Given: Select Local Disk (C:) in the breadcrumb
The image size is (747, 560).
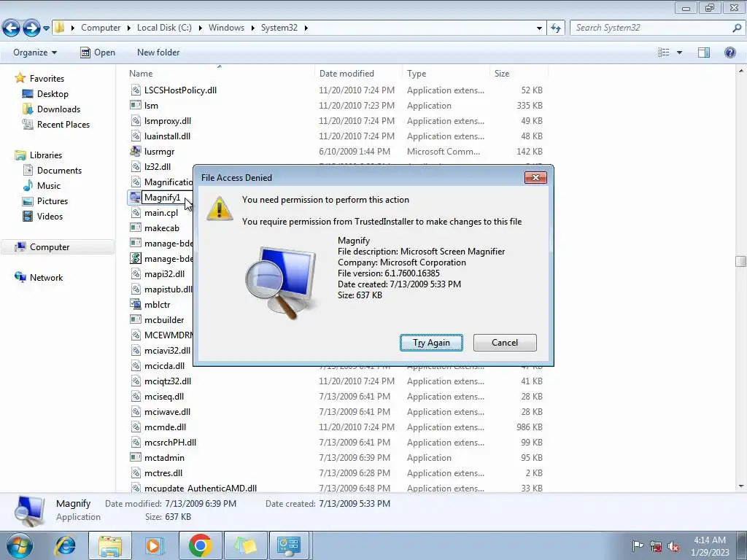Looking at the screenshot, I should 164,28.
